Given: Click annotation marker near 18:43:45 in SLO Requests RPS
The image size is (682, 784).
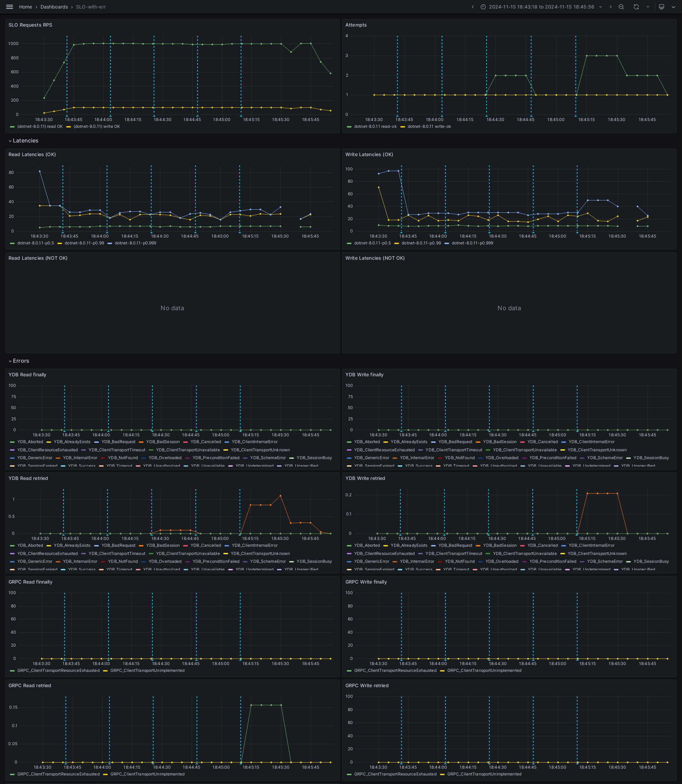Looking at the screenshot, I should pyautogui.click(x=67, y=115).
